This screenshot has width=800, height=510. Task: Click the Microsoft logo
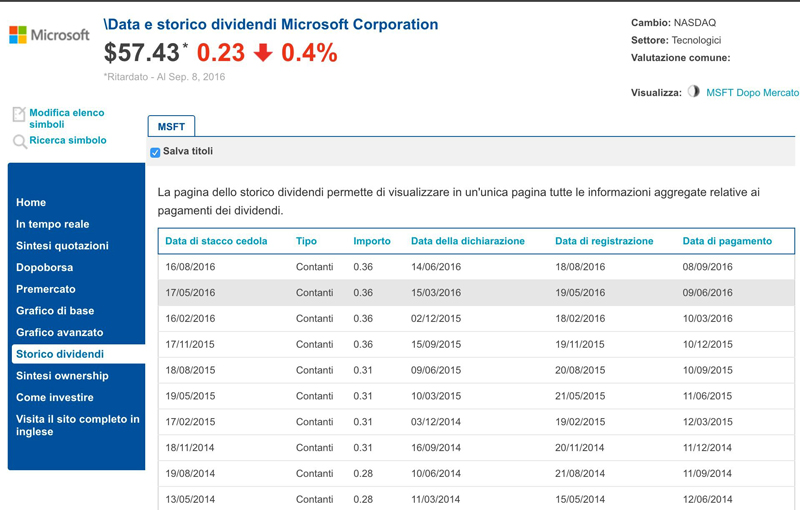(x=49, y=35)
